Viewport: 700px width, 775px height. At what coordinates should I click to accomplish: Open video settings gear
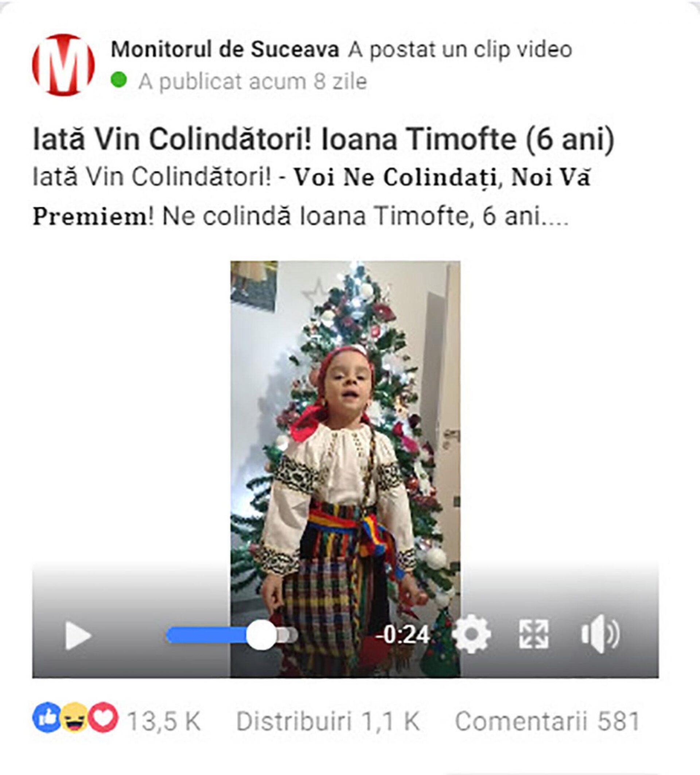click(472, 634)
